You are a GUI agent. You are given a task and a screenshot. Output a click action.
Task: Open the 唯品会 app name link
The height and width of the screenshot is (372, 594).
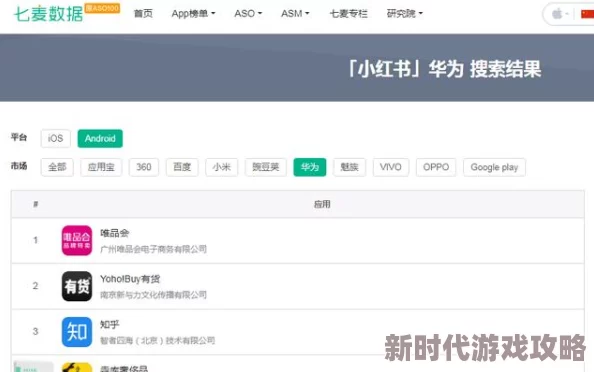click(114, 233)
